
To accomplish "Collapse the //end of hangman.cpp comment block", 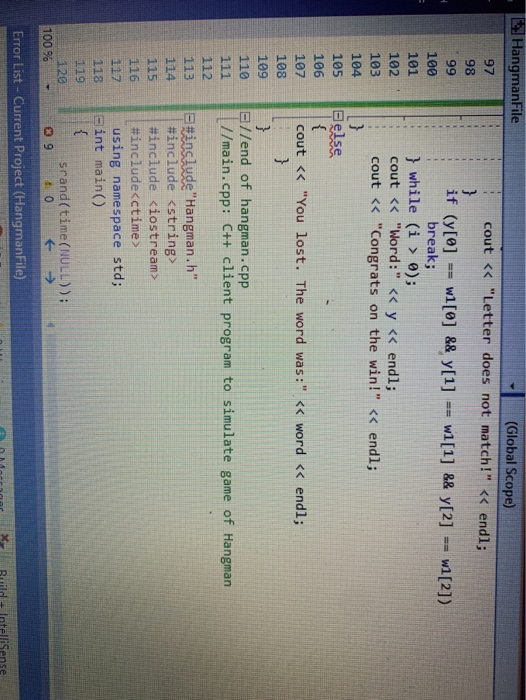I will pos(244,118).
